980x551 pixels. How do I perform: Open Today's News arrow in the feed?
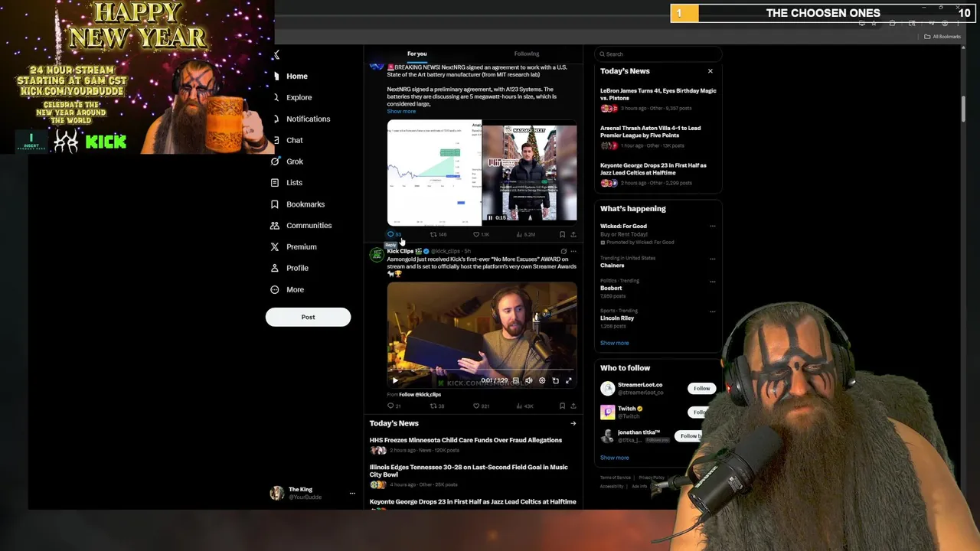[x=573, y=423]
